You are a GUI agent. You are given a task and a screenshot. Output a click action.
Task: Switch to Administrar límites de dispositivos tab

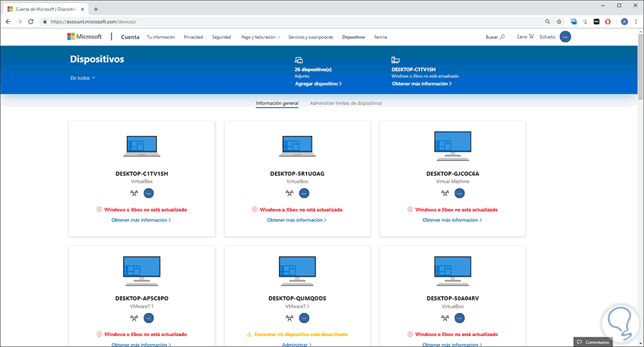pyautogui.click(x=346, y=103)
